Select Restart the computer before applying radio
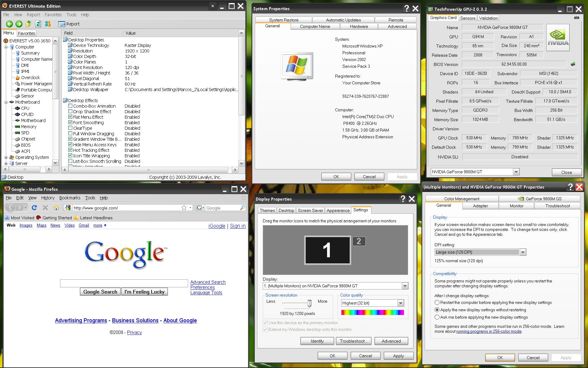This screenshot has width=588, height=368. coord(437,302)
